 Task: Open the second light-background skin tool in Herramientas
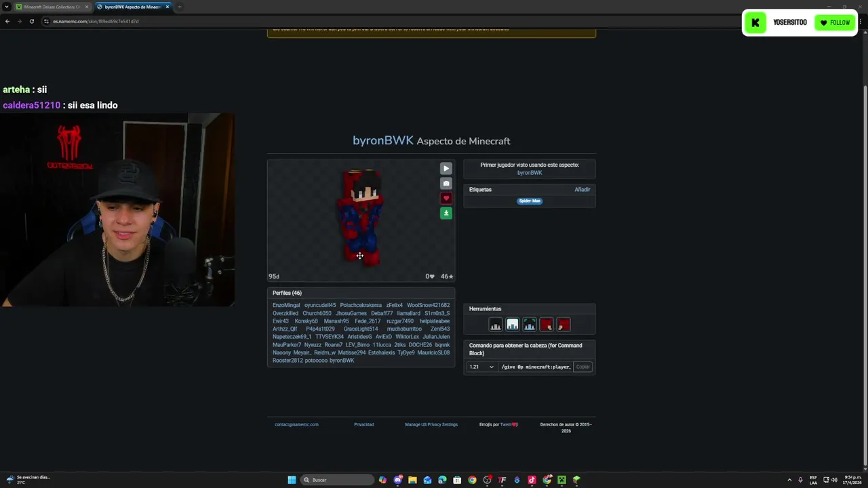[513, 325]
